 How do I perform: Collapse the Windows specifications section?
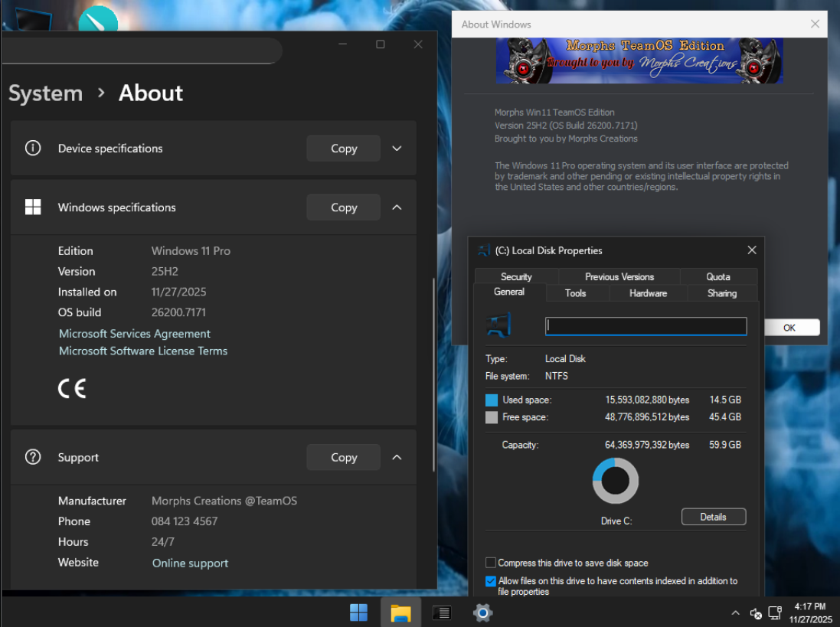(397, 207)
